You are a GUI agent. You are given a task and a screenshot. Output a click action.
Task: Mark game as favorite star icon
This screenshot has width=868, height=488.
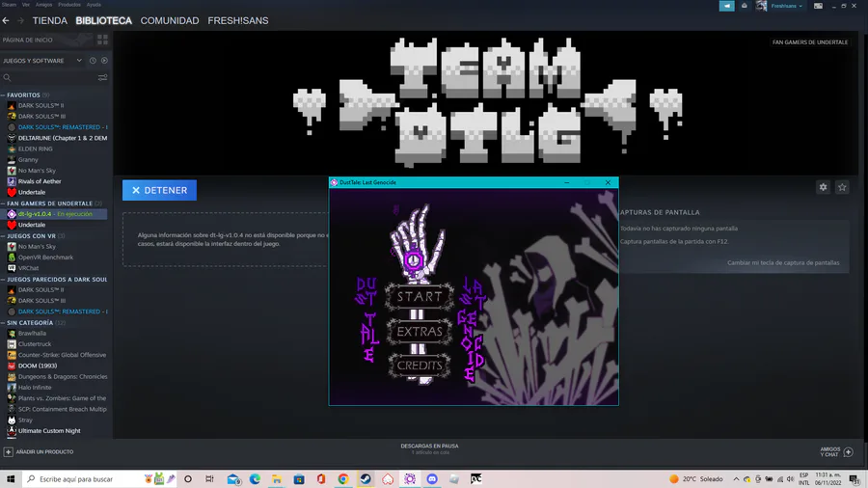[x=842, y=187]
